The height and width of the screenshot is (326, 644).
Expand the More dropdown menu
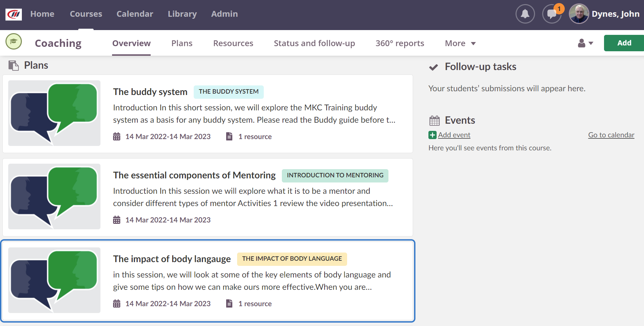pyautogui.click(x=460, y=43)
